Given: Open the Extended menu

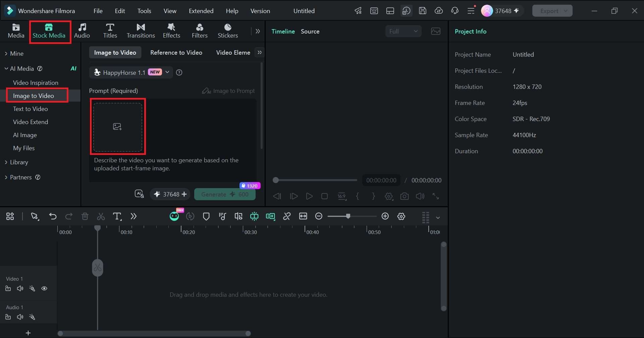Looking at the screenshot, I should pos(201,11).
